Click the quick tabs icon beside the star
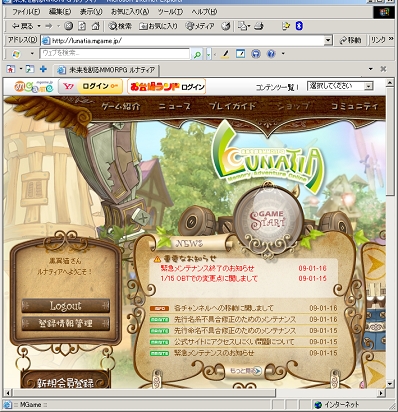This screenshot has height=412, width=398. 30,69
